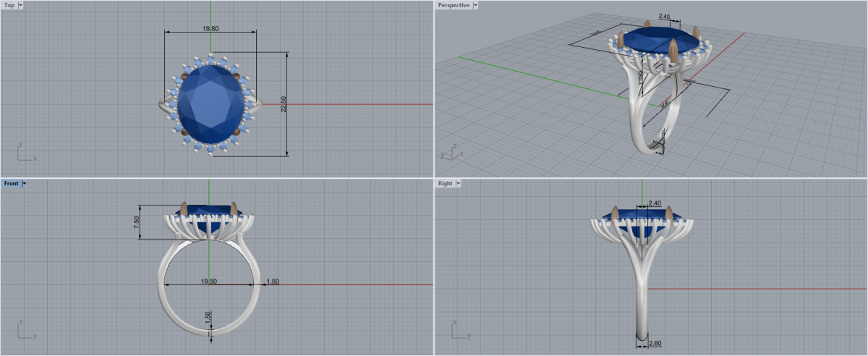Screen dimensions: 868x356
Task: Click the Front viewport title label
Action: pos(11,184)
